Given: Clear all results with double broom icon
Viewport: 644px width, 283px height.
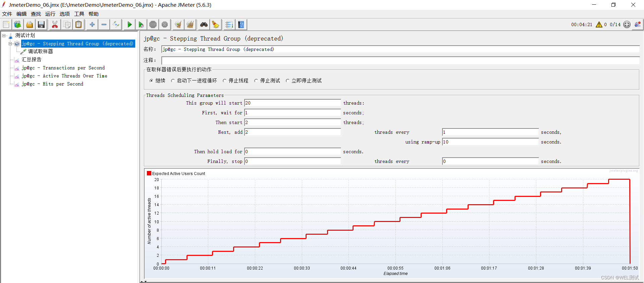Looking at the screenshot, I should click(190, 24).
